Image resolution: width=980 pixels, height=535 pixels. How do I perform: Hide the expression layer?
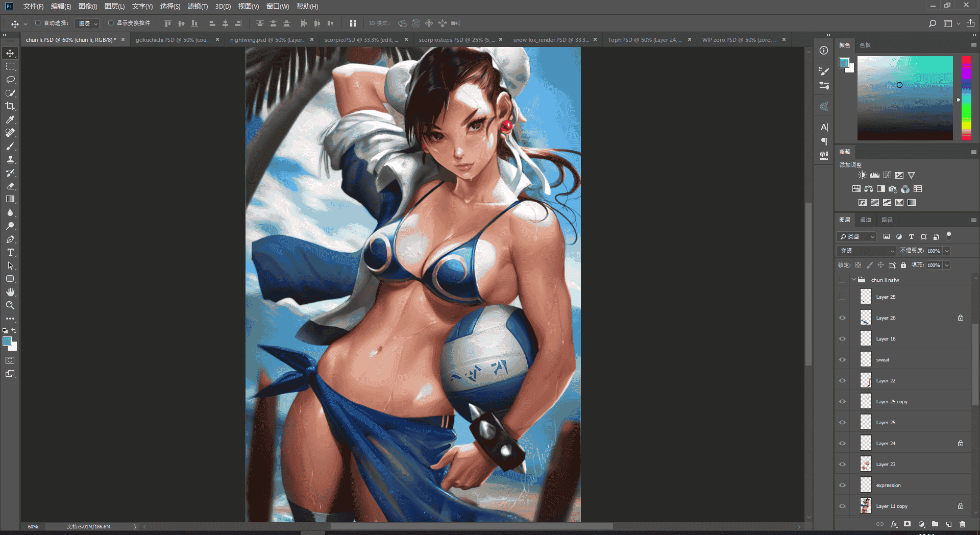842,485
